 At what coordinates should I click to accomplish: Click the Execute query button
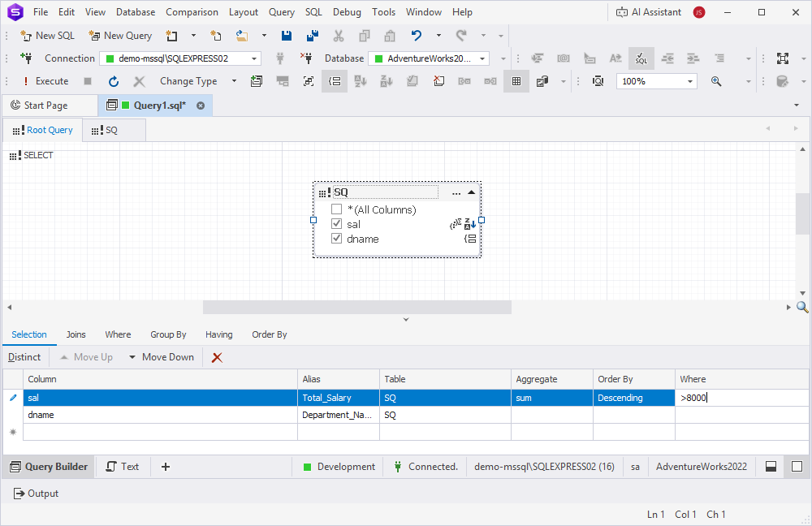coord(45,81)
